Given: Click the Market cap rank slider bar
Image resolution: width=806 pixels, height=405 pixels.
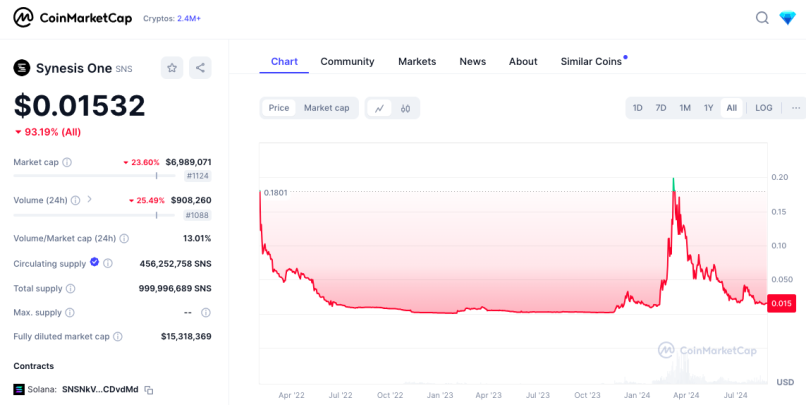Looking at the screenshot, I should (95, 176).
